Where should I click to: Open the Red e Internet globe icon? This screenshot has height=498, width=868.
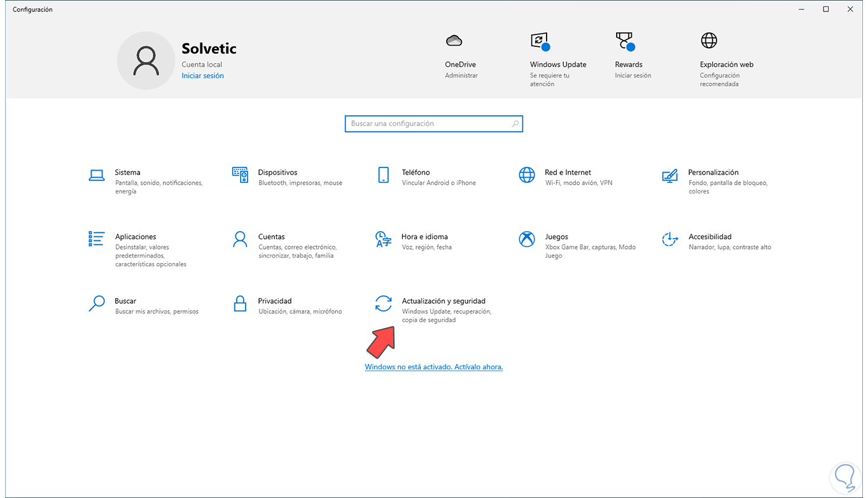(x=527, y=175)
